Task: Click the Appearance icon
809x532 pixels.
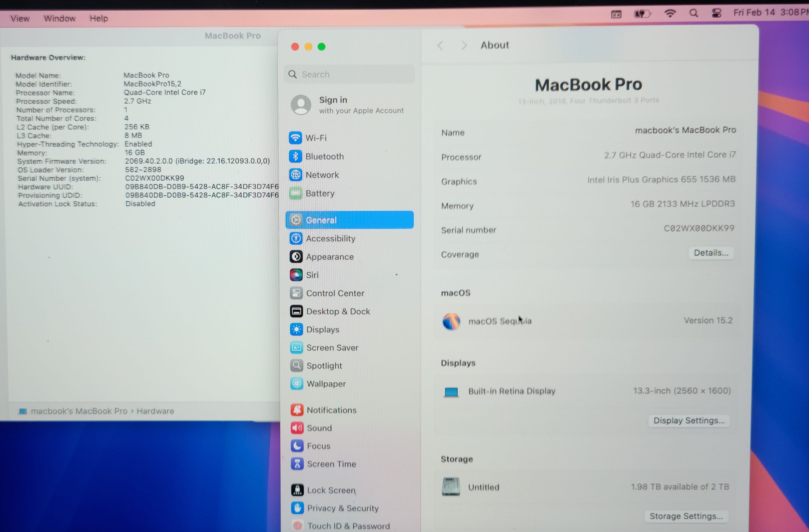Action: pos(296,257)
